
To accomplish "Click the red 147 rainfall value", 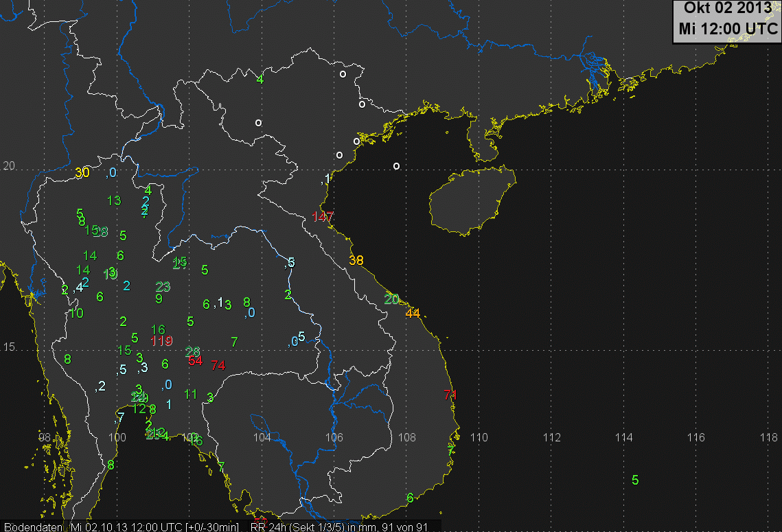I will [x=323, y=217].
